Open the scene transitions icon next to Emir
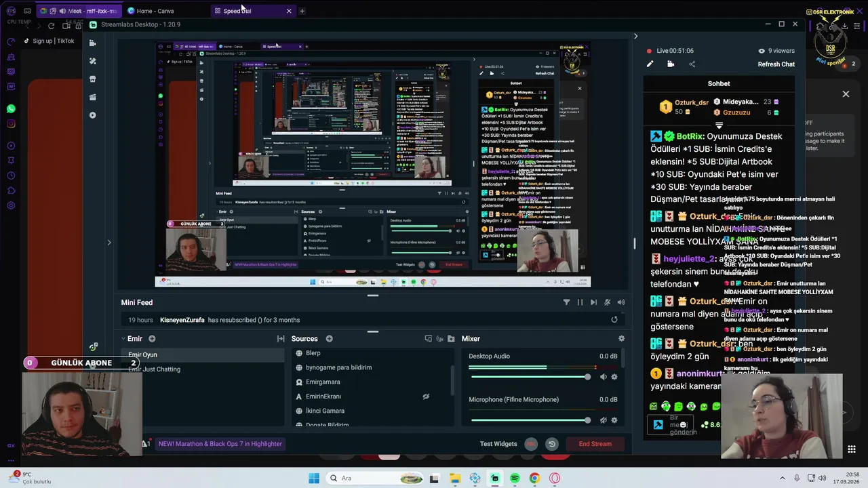The width and height of the screenshot is (868, 488). tap(281, 339)
